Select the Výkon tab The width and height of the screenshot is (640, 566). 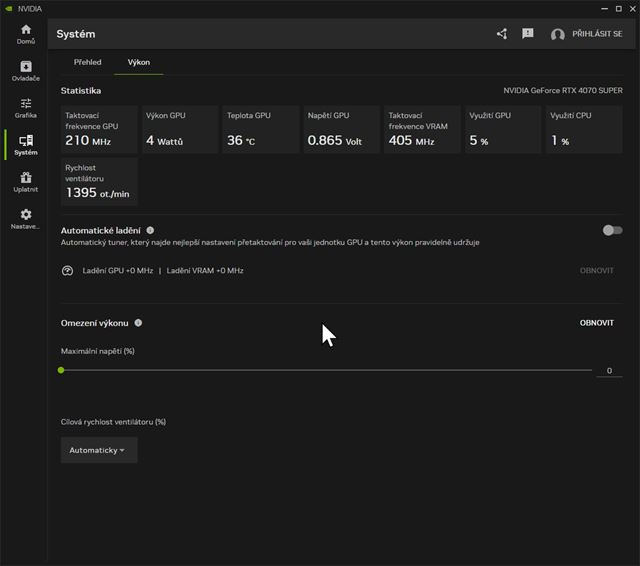[138, 62]
